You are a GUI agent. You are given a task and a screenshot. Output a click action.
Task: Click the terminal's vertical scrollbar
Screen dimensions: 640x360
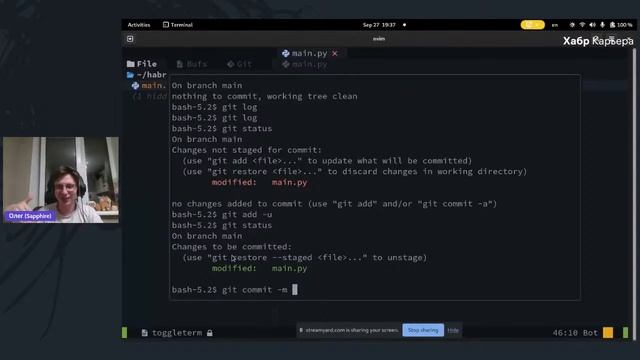pos(634,194)
